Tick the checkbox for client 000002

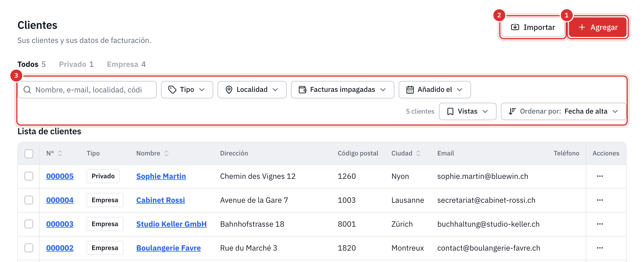click(x=29, y=248)
